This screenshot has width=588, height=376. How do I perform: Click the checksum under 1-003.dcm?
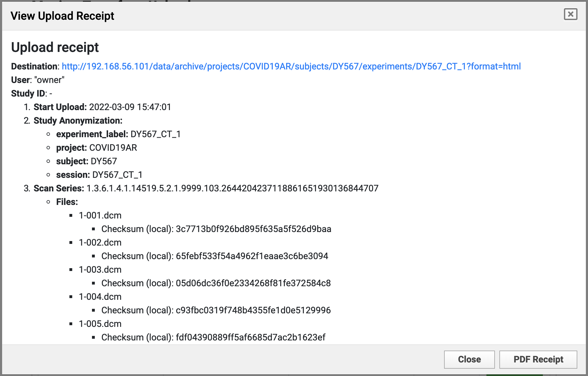[253, 283]
